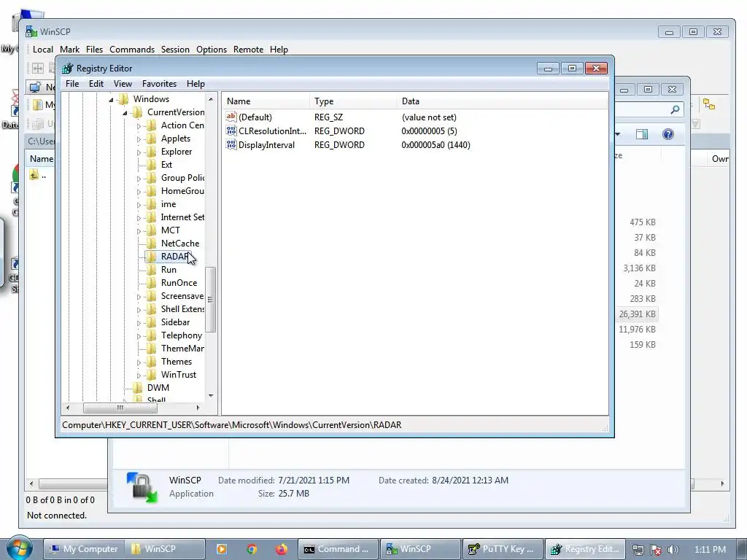Select the WinTrust key folder icon
Screen dimensions: 747x560
tap(151, 374)
